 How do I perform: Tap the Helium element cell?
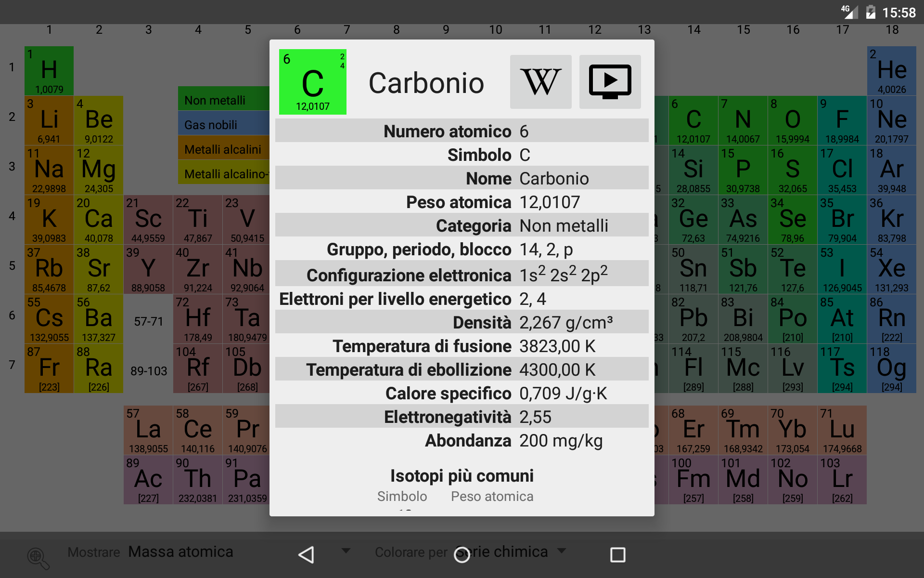(891, 71)
